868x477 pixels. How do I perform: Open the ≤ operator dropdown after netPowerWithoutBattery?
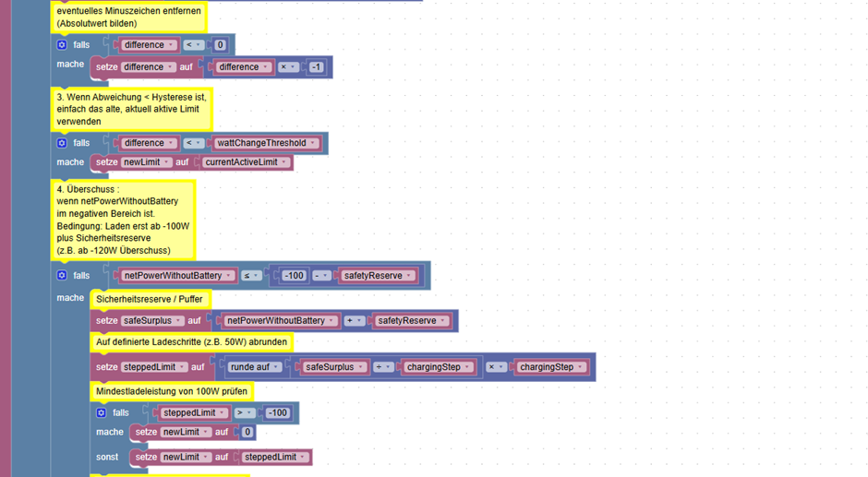(x=251, y=276)
